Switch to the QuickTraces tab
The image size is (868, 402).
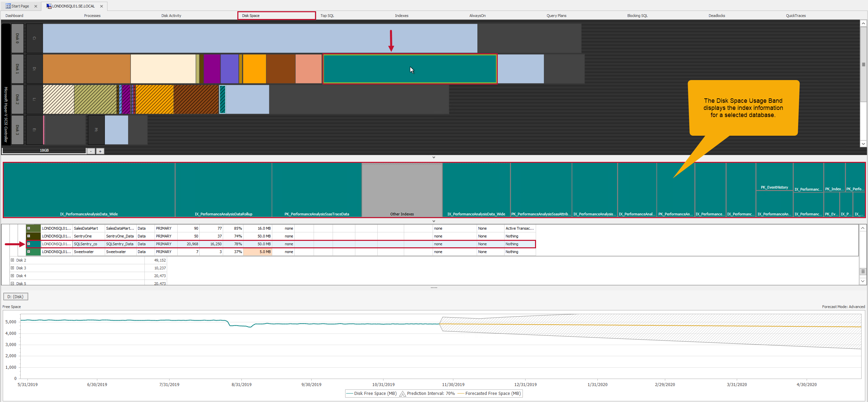[796, 16]
